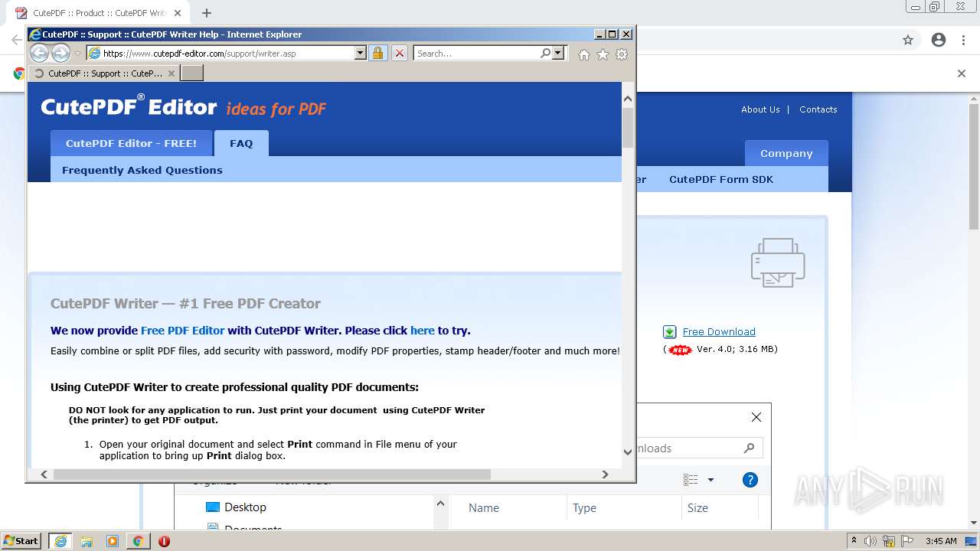Click the red stop taskbar icon
This screenshot has width=980, height=551.
[x=164, y=541]
